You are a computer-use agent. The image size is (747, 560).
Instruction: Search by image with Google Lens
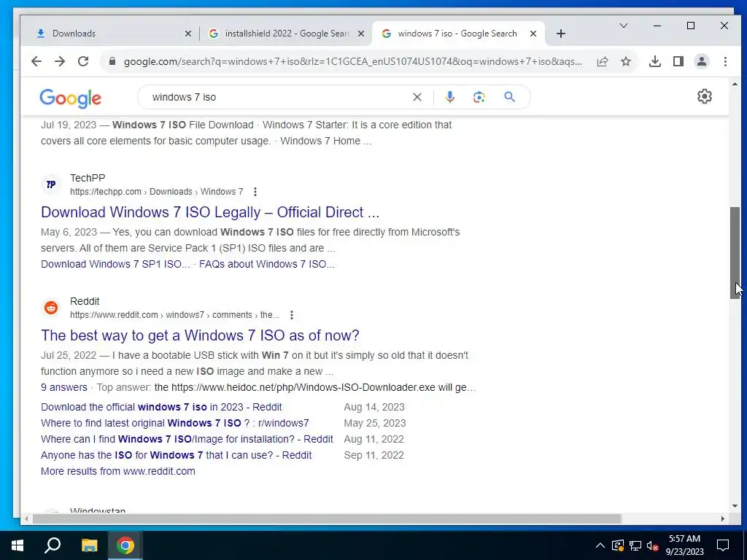(x=479, y=97)
